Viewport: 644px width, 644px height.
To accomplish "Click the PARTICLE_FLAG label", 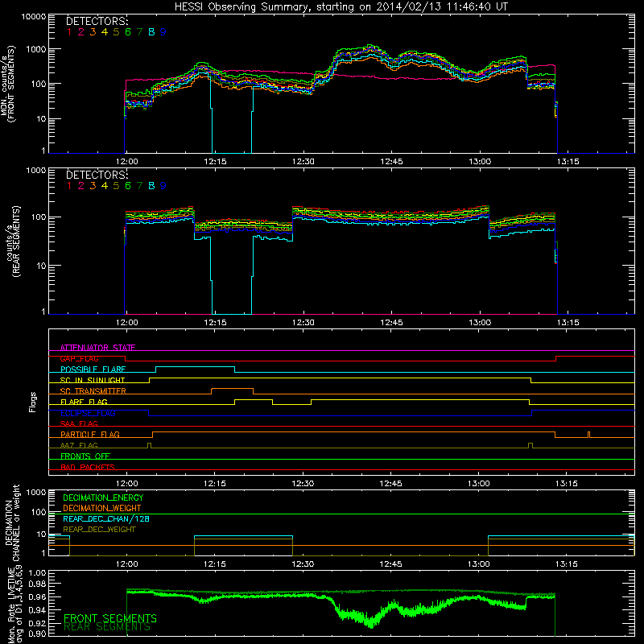I will coord(90,434).
